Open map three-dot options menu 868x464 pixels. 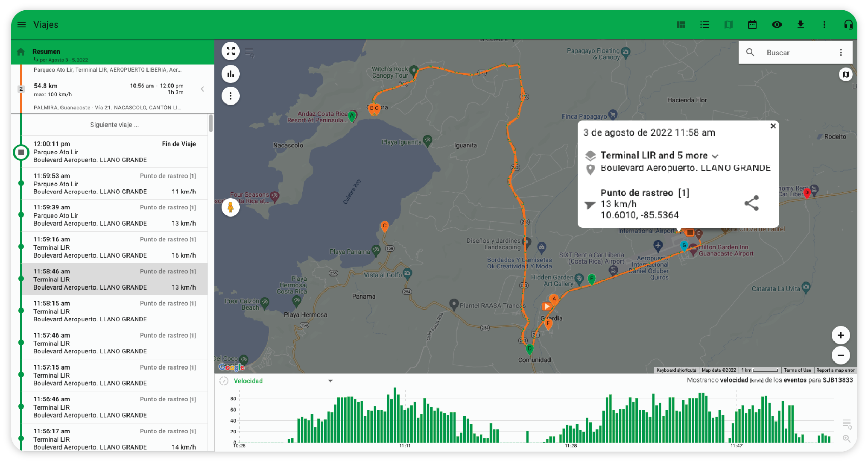[x=231, y=96]
